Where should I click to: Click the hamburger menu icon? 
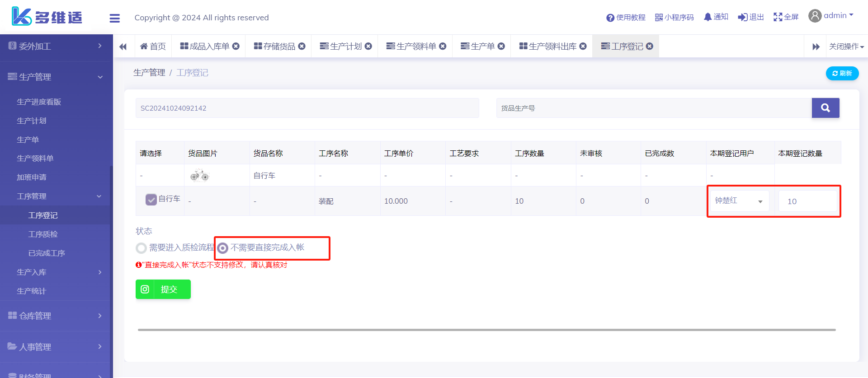click(x=114, y=18)
